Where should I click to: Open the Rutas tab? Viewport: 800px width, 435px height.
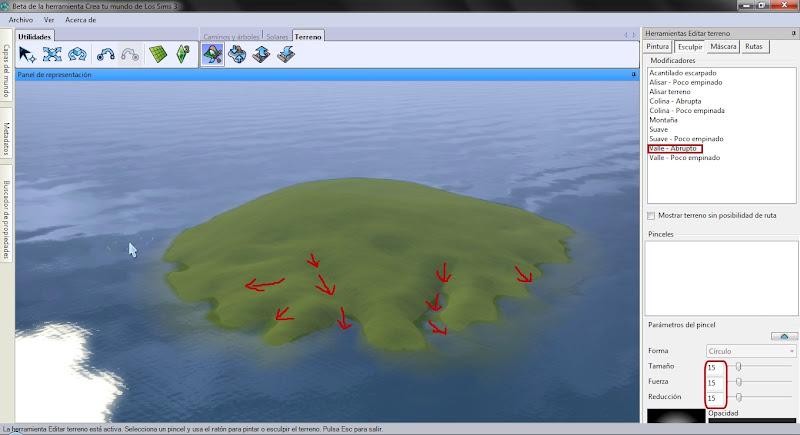point(754,46)
